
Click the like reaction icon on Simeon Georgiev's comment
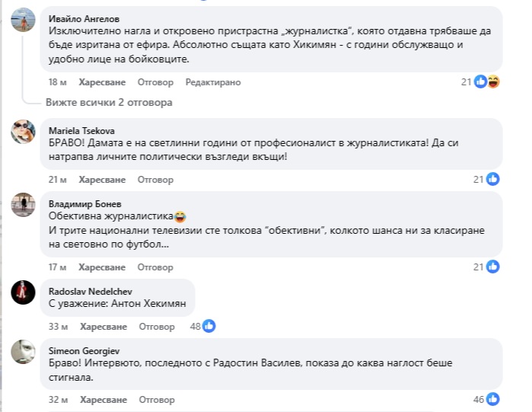(492, 398)
